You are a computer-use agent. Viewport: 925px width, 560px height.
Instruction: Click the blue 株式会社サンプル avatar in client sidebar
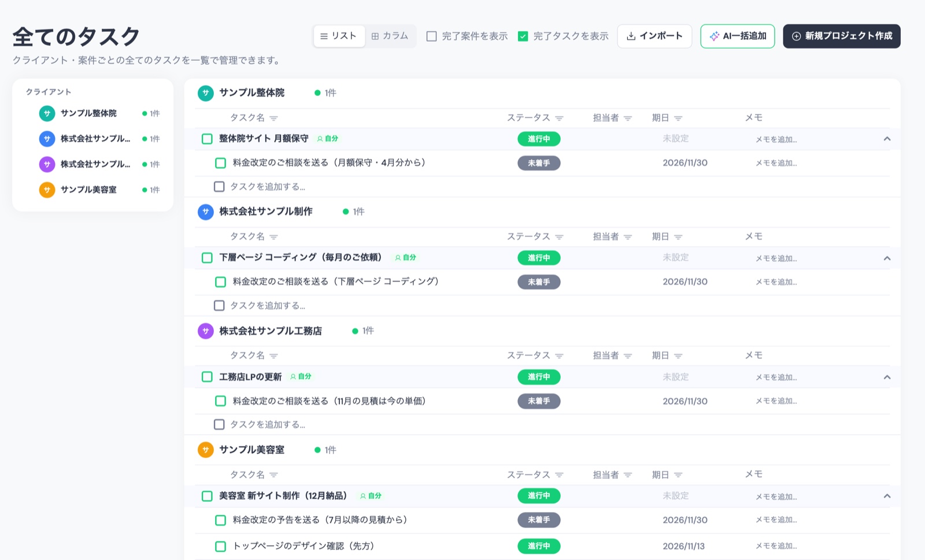(47, 139)
